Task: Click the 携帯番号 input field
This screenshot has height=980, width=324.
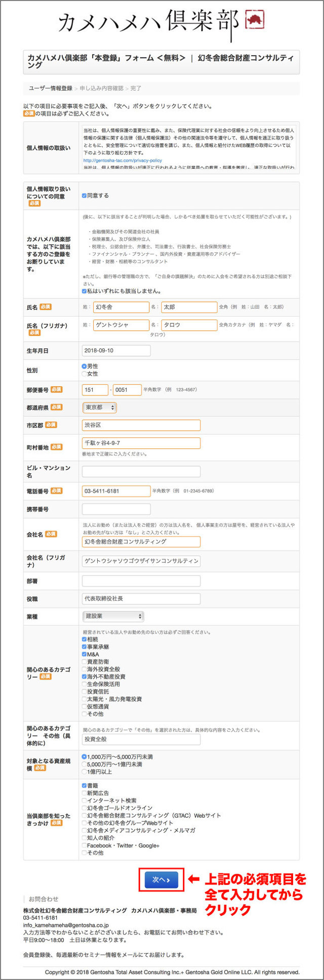Action: [116, 509]
